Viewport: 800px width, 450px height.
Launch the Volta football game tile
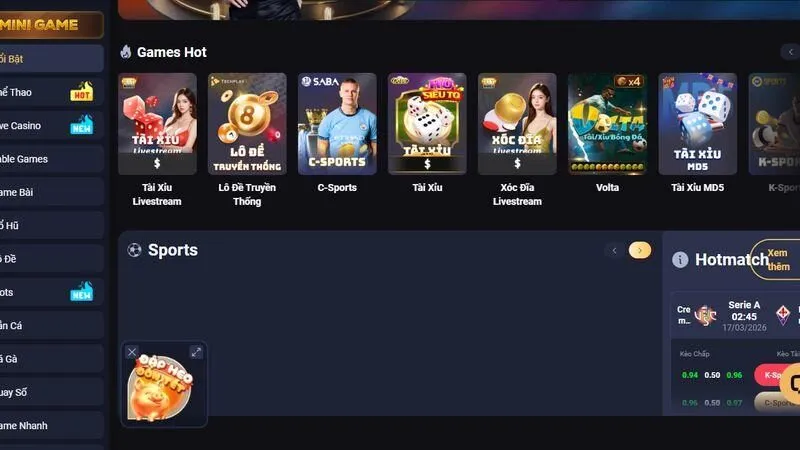(x=607, y=134)
